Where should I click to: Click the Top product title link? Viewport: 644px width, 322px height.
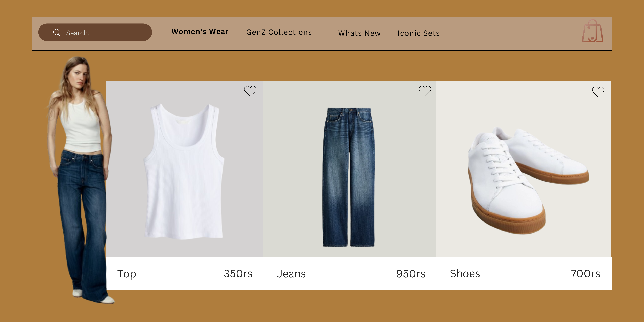(x=126, y=273)
